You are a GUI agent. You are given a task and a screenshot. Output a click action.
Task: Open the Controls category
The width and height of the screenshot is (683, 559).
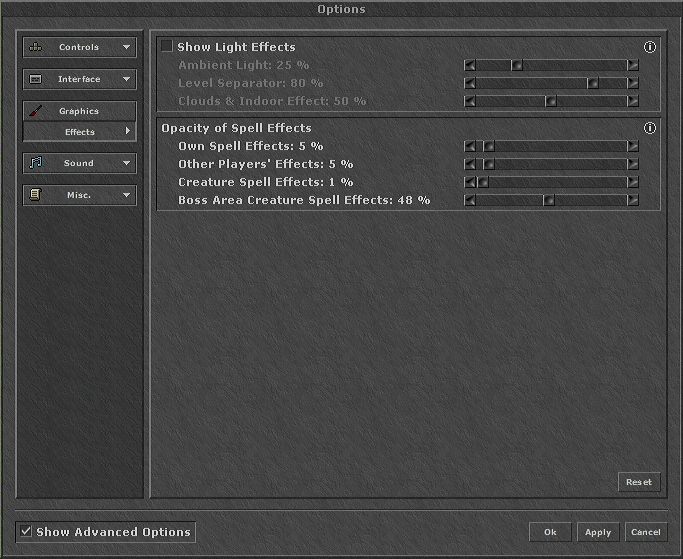[79, 47]
